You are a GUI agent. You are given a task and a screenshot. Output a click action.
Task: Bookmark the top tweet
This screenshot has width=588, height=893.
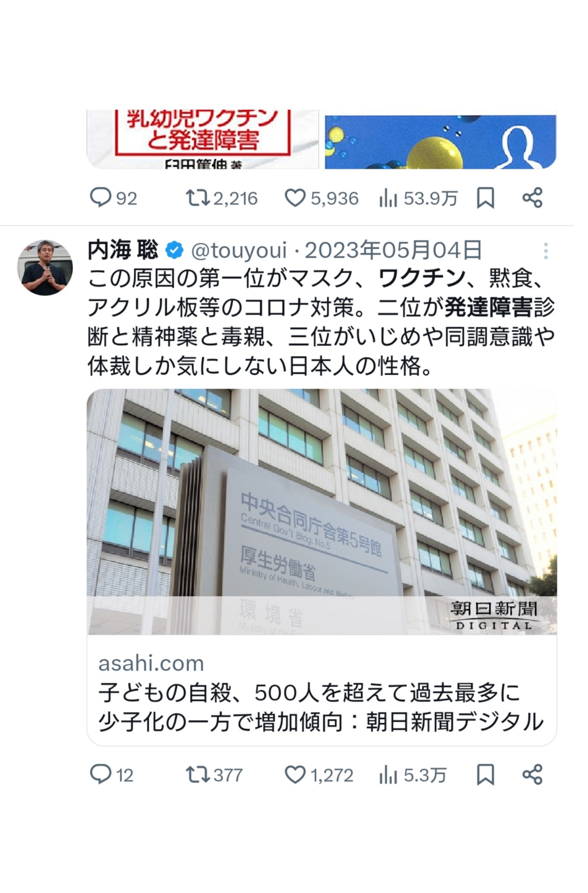pos(485,198)
